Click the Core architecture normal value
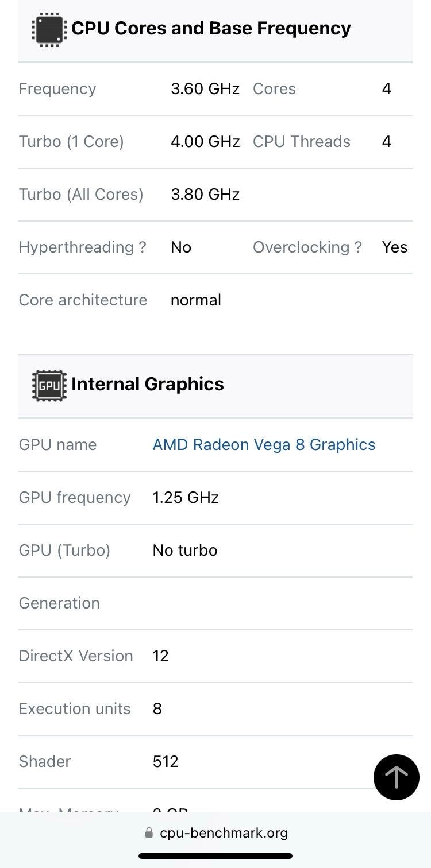This screenshot has width=431, height=868. pyautogui.click(x=196, y=300)
